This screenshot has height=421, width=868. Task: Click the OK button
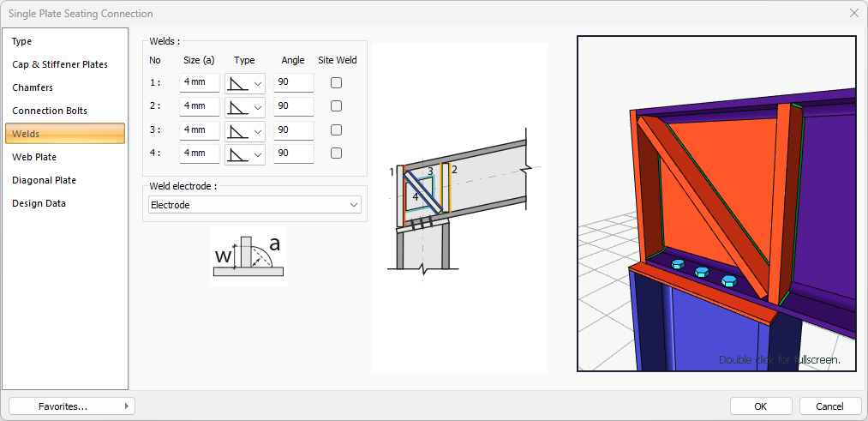(x=760, y=406)
